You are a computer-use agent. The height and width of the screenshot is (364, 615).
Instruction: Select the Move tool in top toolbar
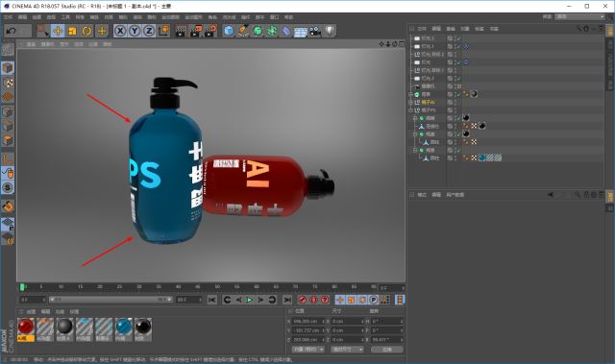pyautogui.click(x=58, y=31)
